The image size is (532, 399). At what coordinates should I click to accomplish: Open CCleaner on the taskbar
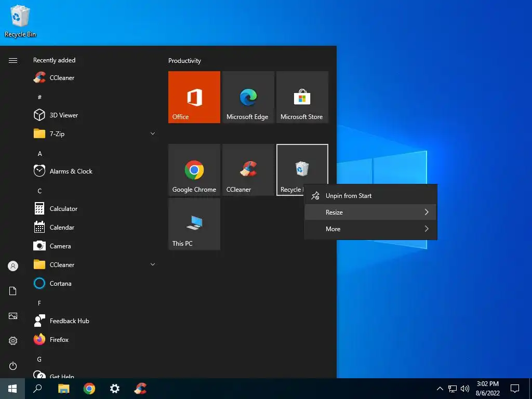pyautogui.click(x=140, y=389)
